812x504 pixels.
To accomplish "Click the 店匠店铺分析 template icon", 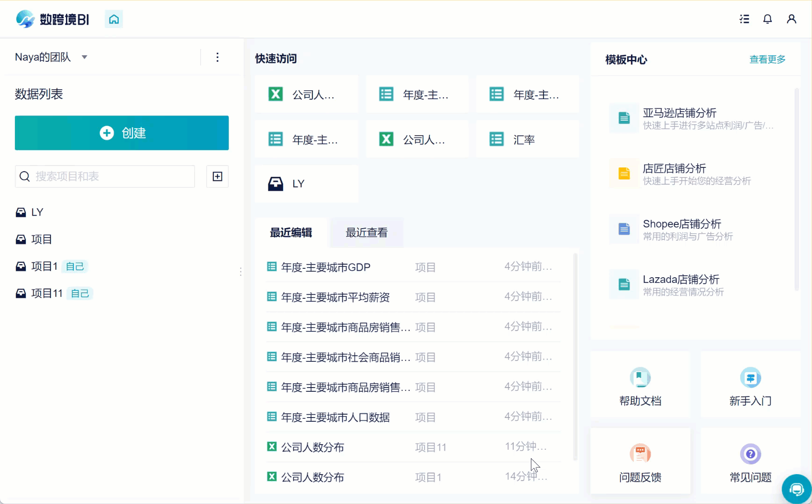I will pos(624,173).
